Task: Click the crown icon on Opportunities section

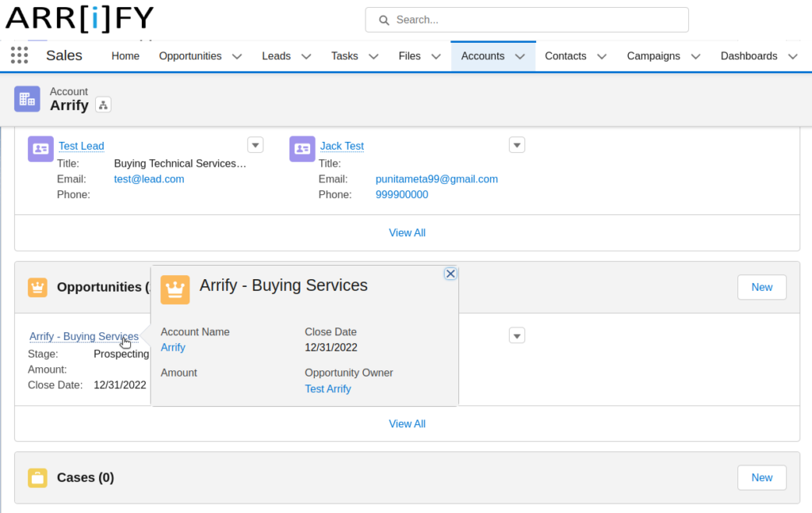Action: click(x=37, y=287)
